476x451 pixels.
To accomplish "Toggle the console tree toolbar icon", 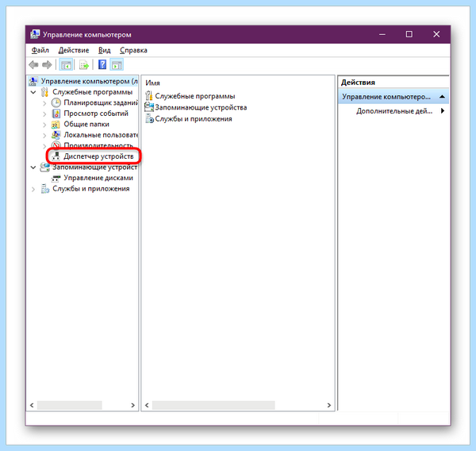I will coord(66,65).
